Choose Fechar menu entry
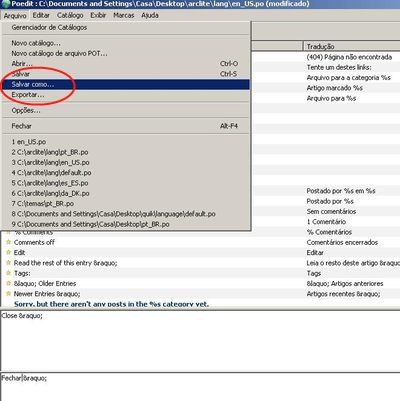The width and height of the screenshot is (400, 401). [x=126, y=126]
